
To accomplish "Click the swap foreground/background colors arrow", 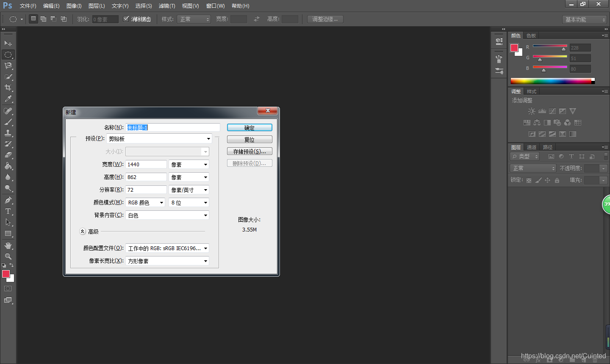I will click(11, 265).
